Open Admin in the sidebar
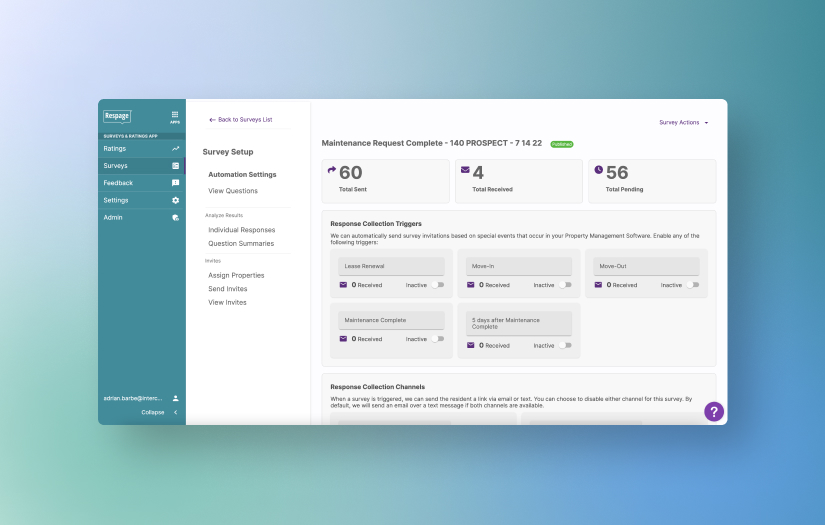Image resolution: width=825 pixels, height=525 pixels. [x=142, y=217]
